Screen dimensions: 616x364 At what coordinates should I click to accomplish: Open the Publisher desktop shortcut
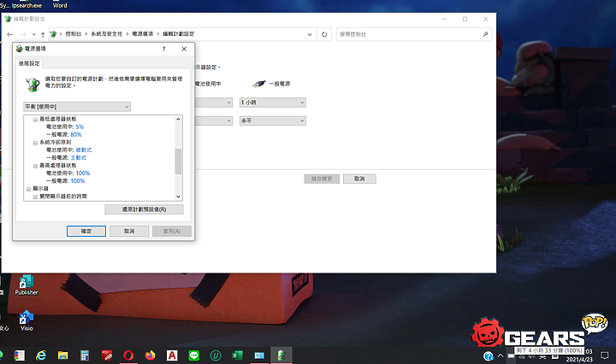27,285
